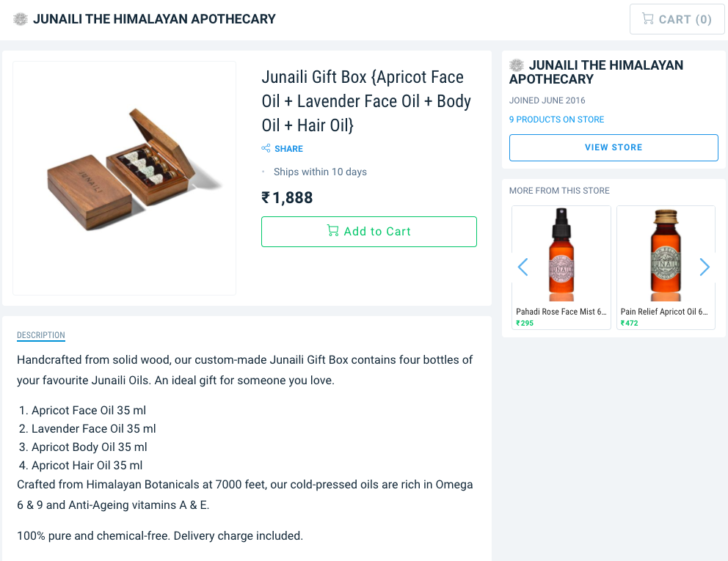The height and width of the screenshot is (561, 728).
Task: Click the store logo in the seller sidebar card
Action: 517,65
